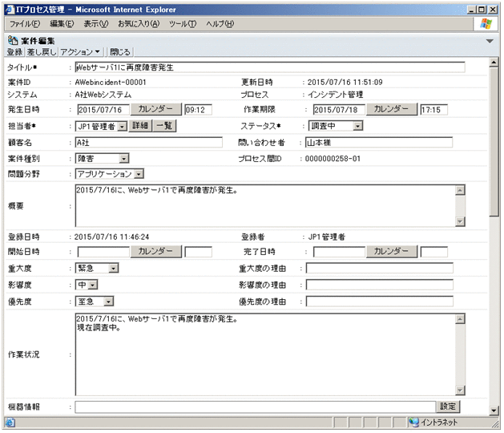This screenshot has width=504, height=433.
Task: Open the ヘルプ(H) menu
Action: pyautogui.click(x=220, y=24)
